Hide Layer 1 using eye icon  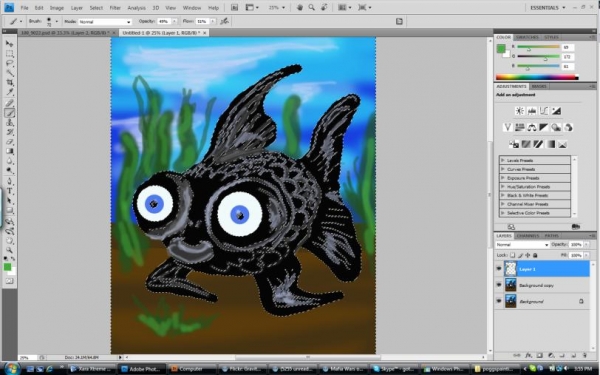pos(499,269)
